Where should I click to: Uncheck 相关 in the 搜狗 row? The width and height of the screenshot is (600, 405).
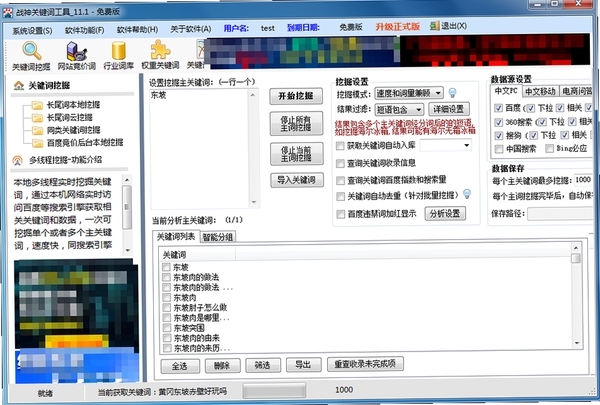565,135
